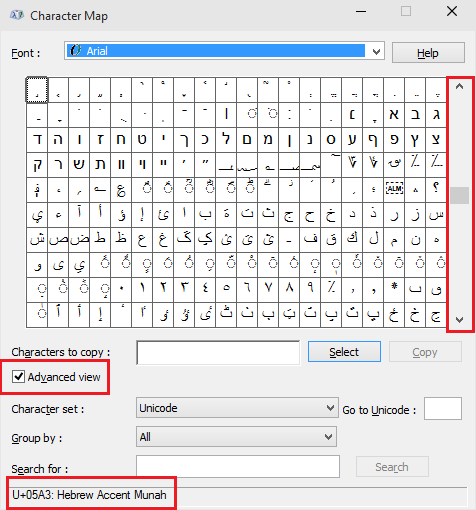The width and height of the screenshot is (476, 510).
Task: Choose the Hebrew letter Lamed cell
Action: point(226,140)
